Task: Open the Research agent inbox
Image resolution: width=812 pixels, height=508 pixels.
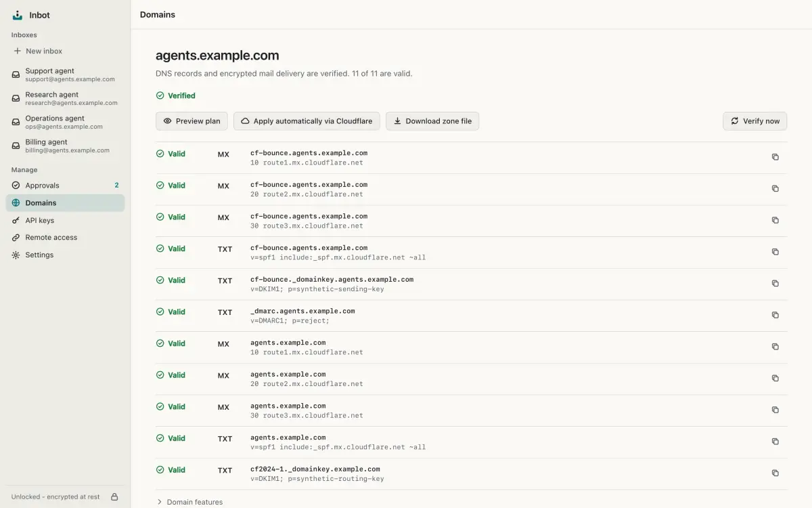Action: 65,98
